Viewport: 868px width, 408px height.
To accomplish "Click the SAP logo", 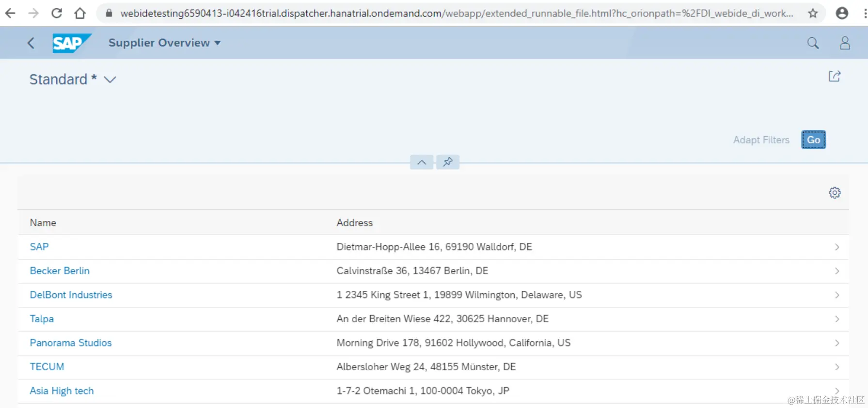I will tap(72, 43).
